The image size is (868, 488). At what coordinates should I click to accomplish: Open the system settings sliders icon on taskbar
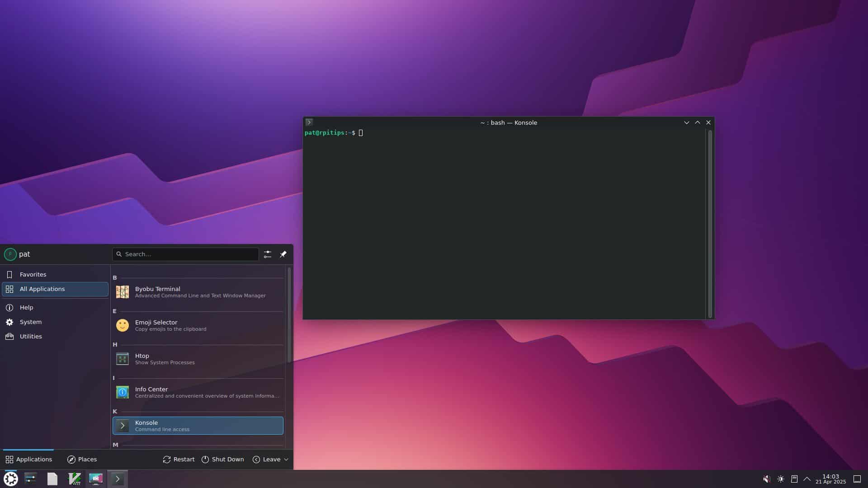click(x=31, y=479)
